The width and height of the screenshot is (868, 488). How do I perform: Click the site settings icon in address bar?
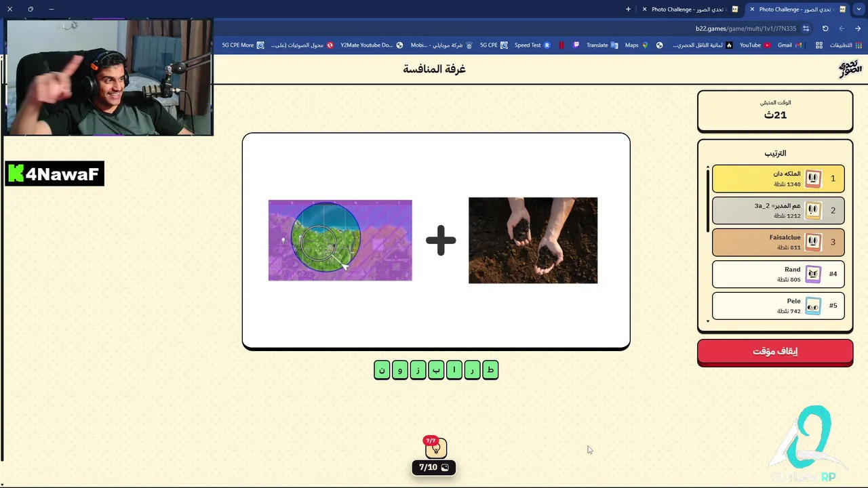pyautogui.click(x=806, y=28)
